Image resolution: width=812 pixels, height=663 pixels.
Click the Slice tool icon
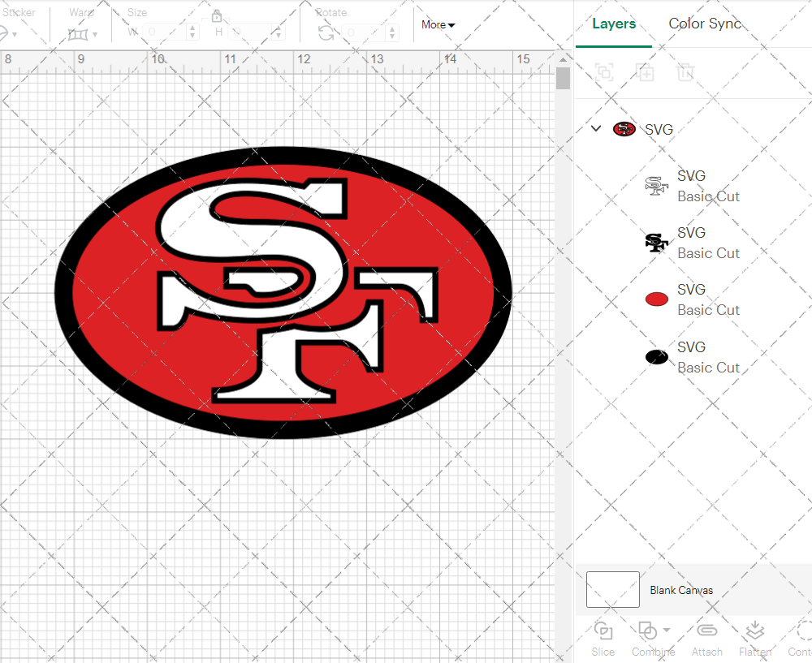(603, 631)
